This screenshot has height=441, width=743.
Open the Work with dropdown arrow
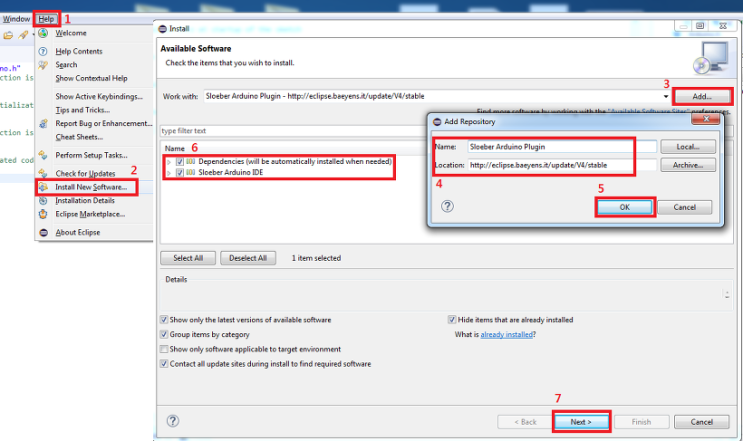click(666, 96)
